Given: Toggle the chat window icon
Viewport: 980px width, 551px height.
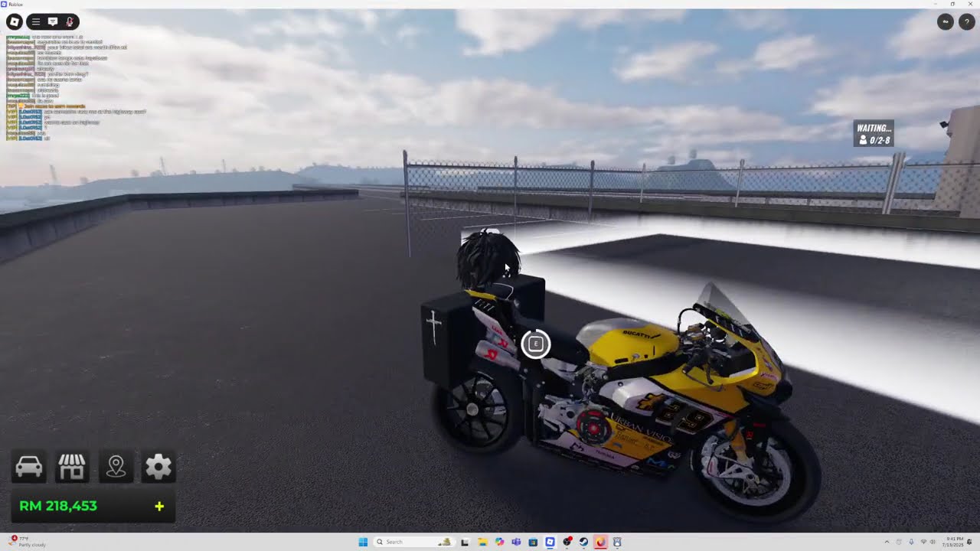Looking at the screenshot, I should 53,22.
